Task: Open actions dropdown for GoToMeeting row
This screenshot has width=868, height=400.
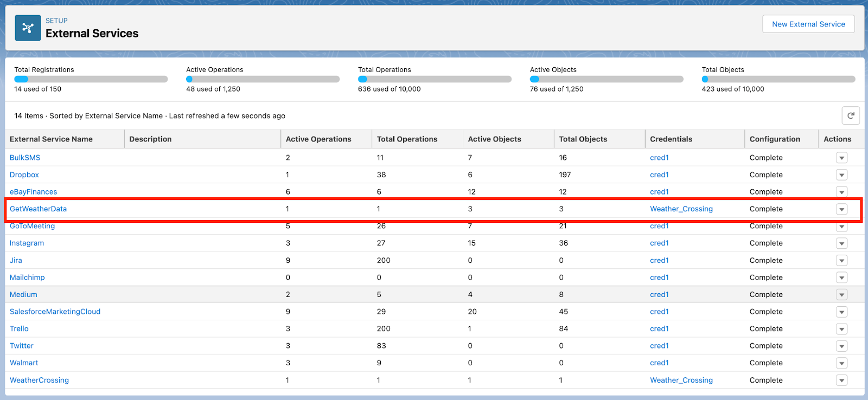Action: pos(841,227)
